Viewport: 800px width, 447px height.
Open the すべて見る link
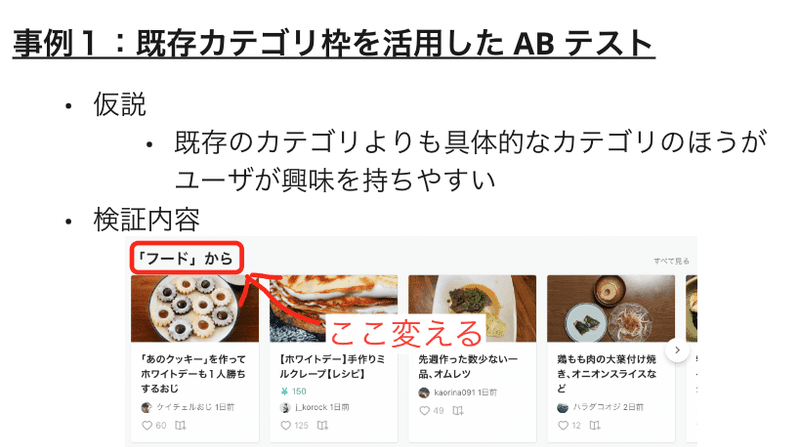(671, 261)
